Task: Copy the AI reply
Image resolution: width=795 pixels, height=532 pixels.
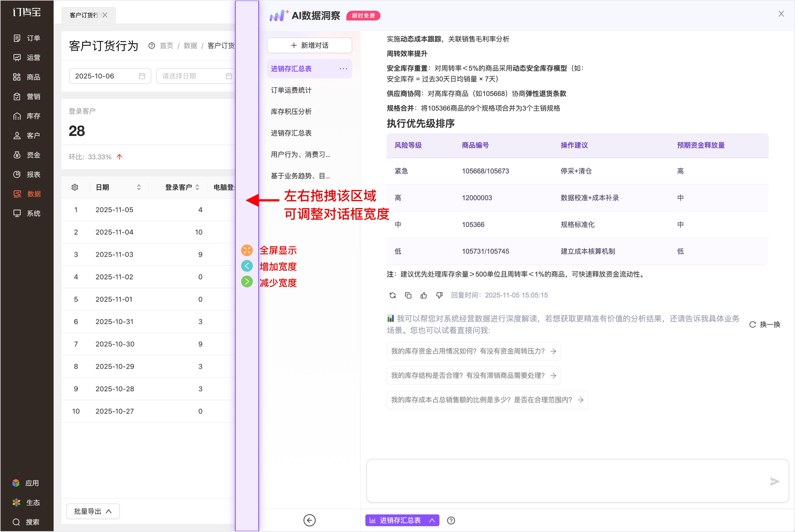Action: (408, 295)
